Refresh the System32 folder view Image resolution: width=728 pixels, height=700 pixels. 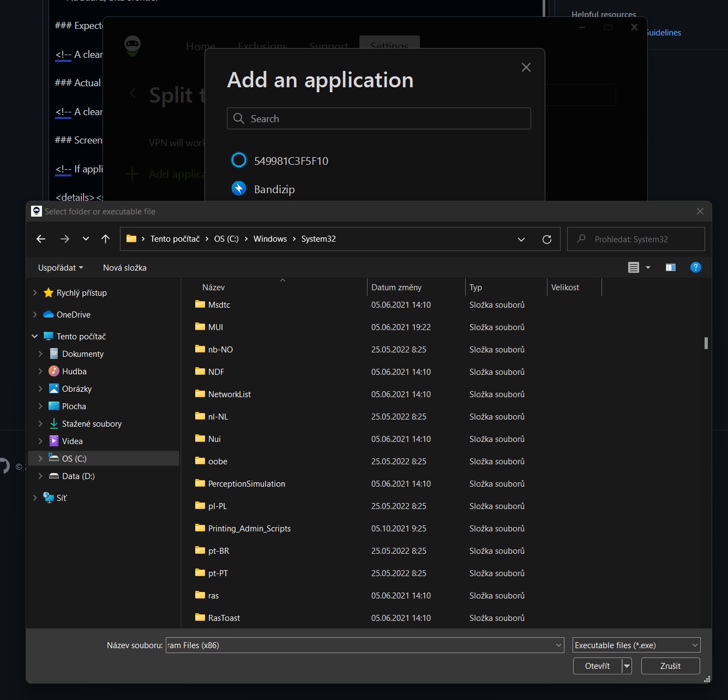point(547,239)
